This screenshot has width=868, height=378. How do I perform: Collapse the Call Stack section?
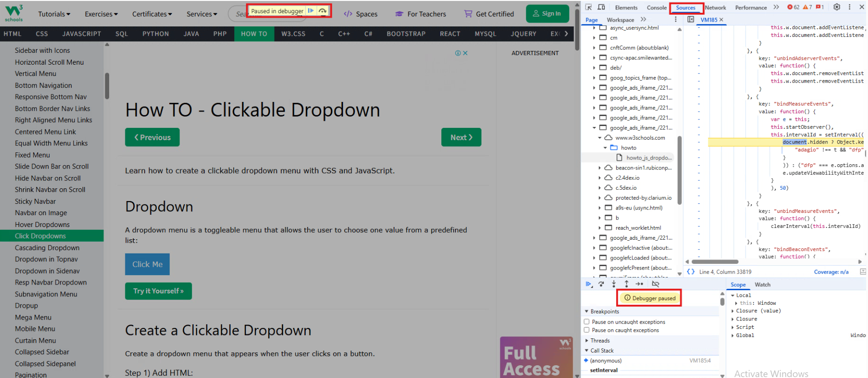point(599,351)
